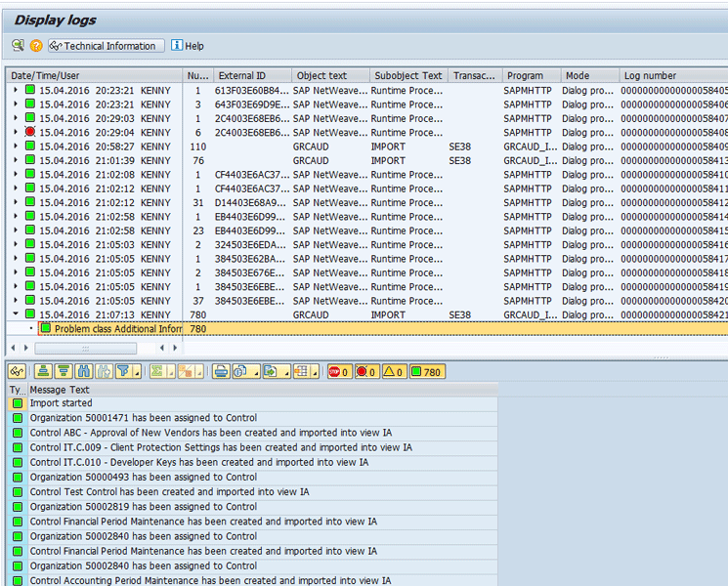728x586 pixels.
Task: Open the filter dropdown arrow beside funnel icon
Action: [x=136, y=373]
